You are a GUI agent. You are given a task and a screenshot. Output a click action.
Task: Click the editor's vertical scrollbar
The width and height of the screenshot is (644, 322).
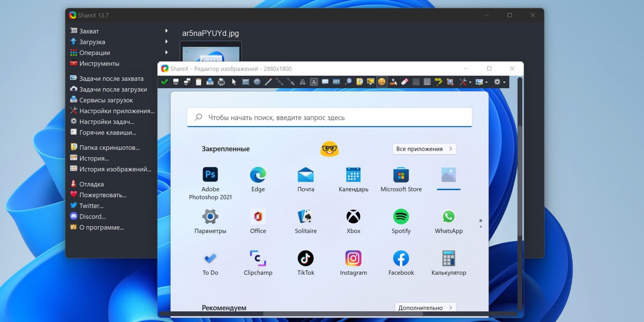click(x=520, y=181)
